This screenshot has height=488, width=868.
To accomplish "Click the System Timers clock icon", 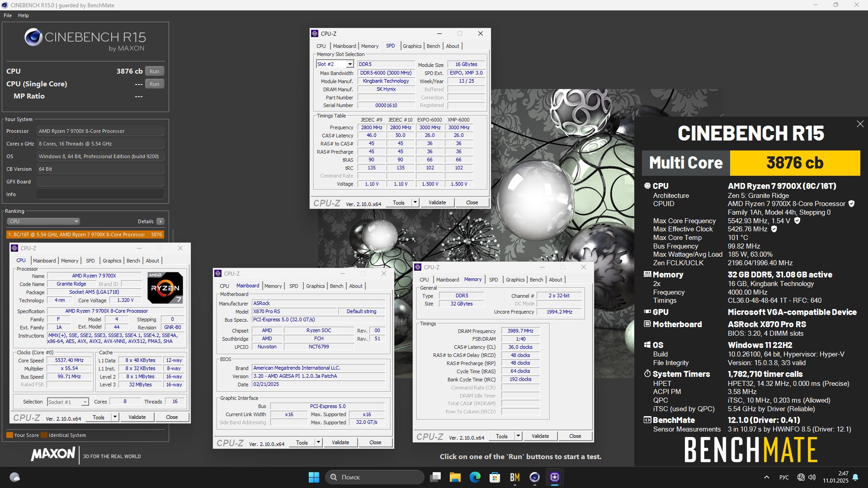I will [x=647, y=374].
